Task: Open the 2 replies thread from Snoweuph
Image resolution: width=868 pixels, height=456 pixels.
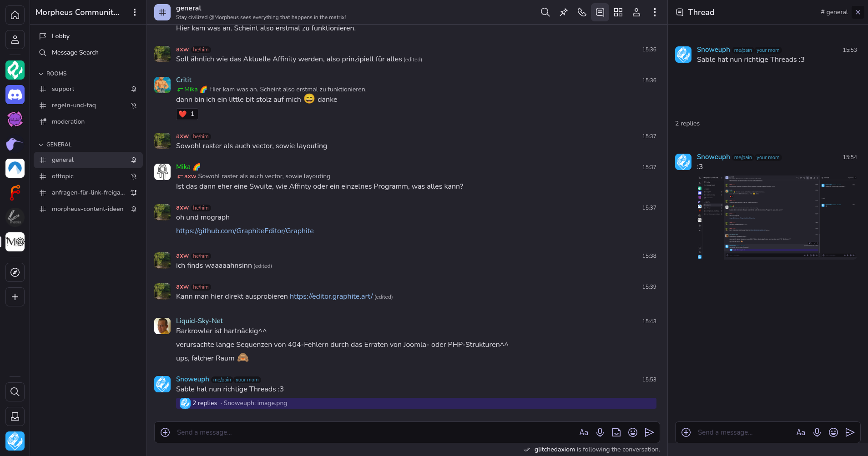Action: coord(204,403)
